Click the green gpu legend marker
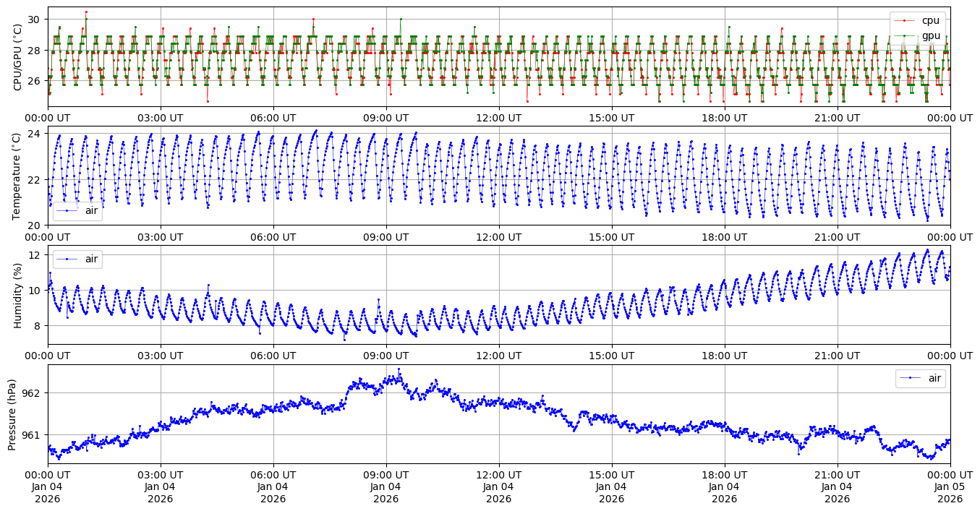 click(906, 35)
